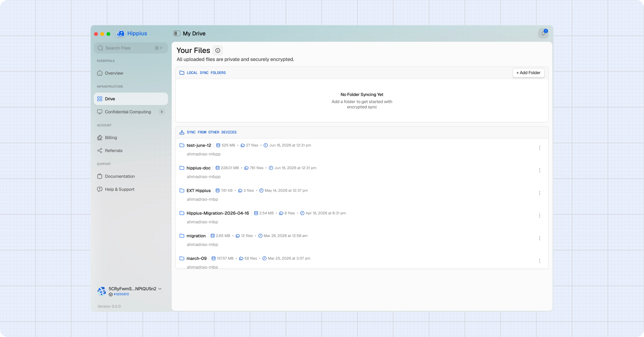644x337 pixels.
Task: Click the Overview home icon
Action: (100, 73)
